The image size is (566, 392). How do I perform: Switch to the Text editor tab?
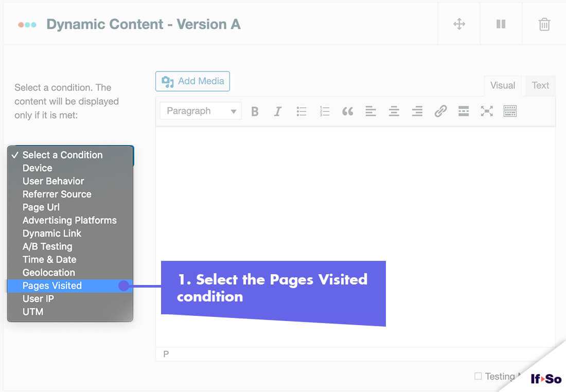(540, 85)
